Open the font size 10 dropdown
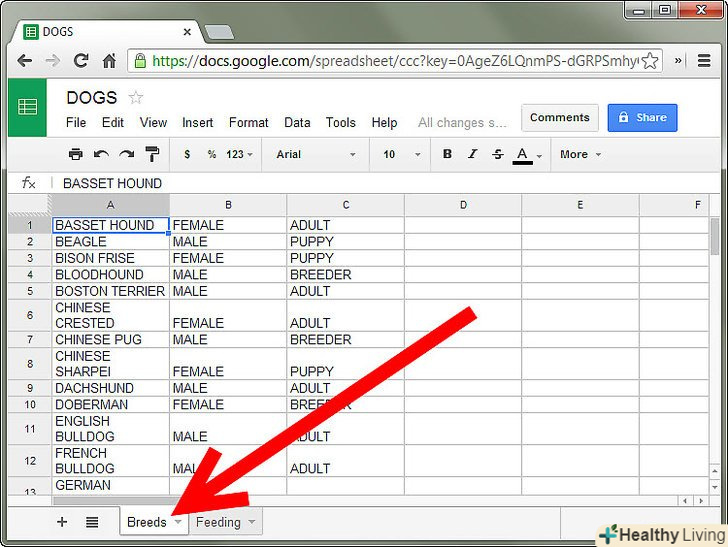Screen dimensions: 728x547 point(402,154)
